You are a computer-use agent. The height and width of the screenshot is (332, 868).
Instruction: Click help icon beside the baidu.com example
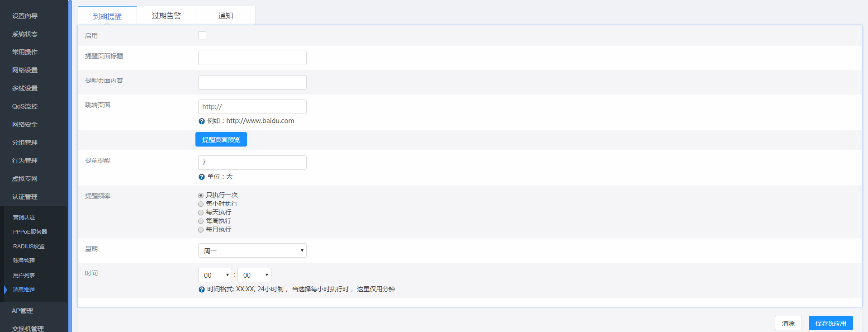tap(202, 121)
